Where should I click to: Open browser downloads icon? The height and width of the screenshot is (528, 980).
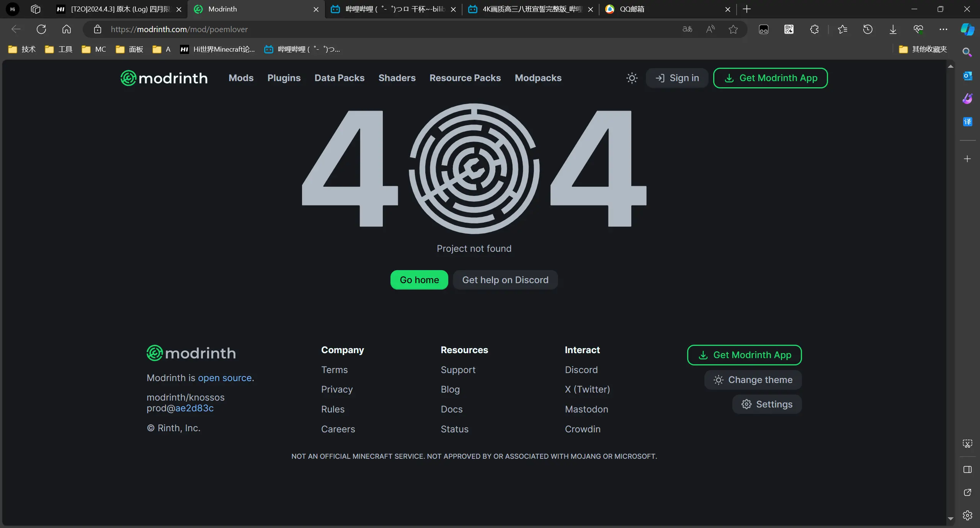pyautogui.click(x=893, y=29)
